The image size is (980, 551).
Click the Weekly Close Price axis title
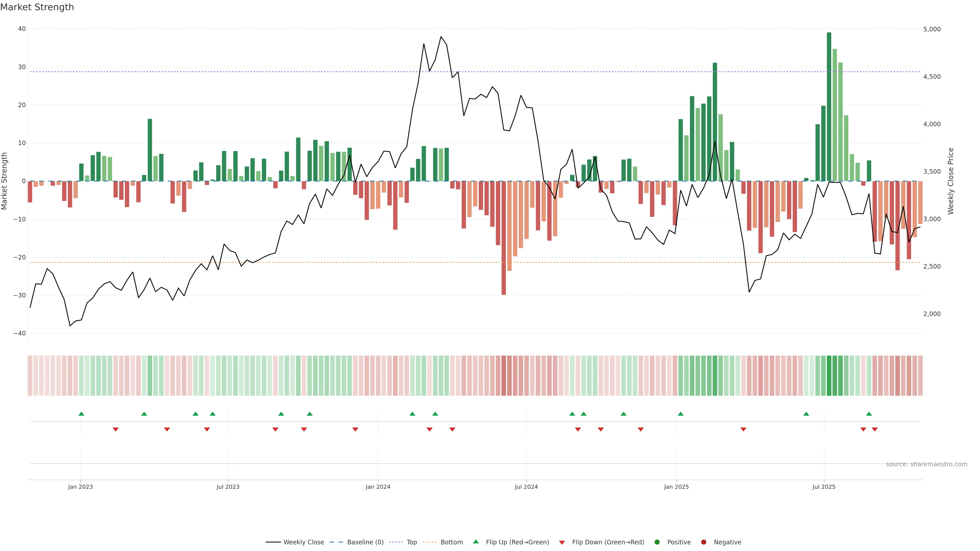pos(951,181)
